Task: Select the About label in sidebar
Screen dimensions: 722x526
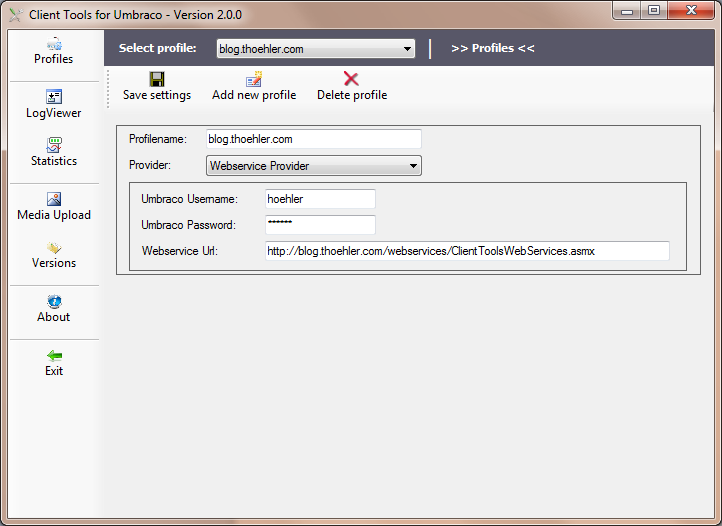Action: 53,317
